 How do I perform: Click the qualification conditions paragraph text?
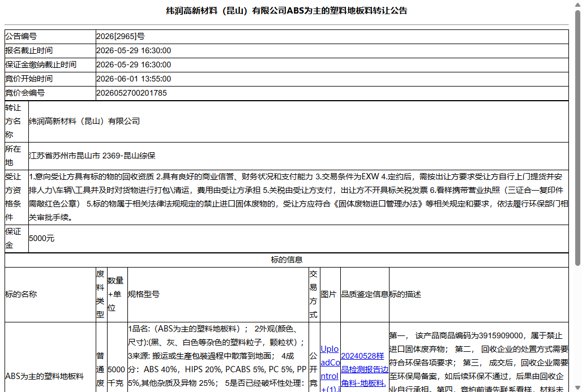pyautogui.click(x=298, y=197)
